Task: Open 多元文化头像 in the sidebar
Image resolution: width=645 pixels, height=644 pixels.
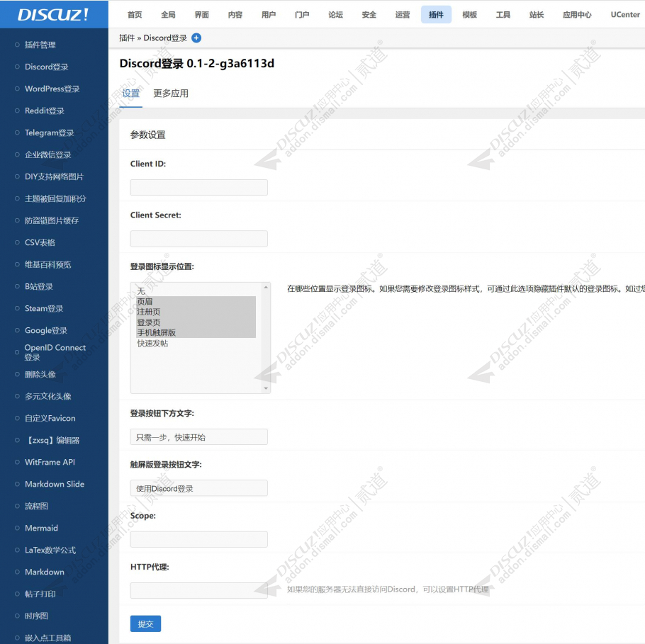Action: click(47, 396)
